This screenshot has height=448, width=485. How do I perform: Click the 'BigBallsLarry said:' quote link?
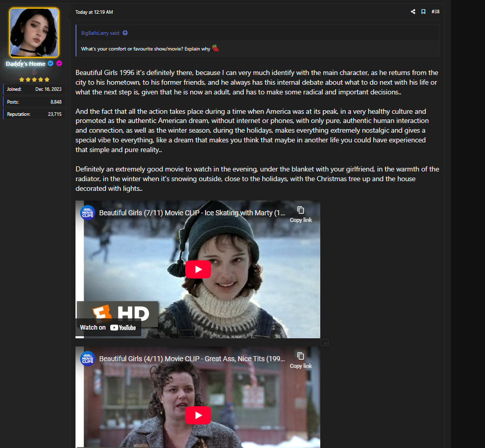100,33
